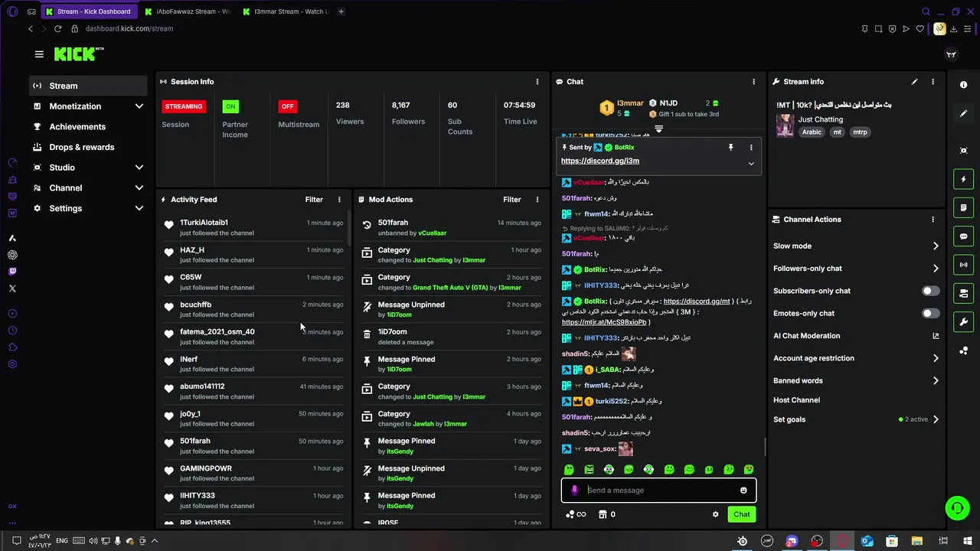Screen dimensions: 980x551
Task: Toggle the wrench stream info panel icon
Action: coord(964,321)
